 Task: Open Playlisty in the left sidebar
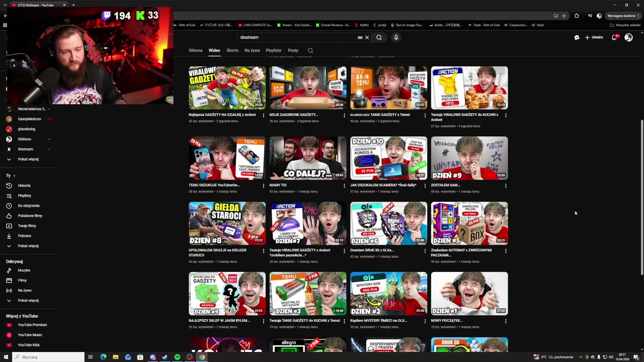25,196
